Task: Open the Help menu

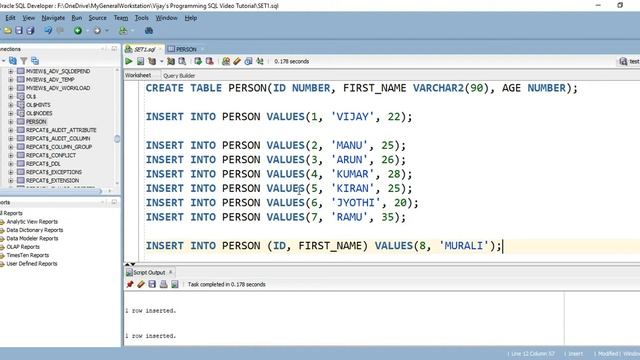Action: [x=191, y=18]
